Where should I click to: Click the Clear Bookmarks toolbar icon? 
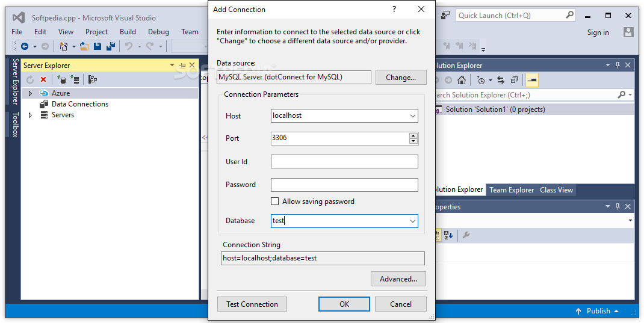[x=472, y=46]
